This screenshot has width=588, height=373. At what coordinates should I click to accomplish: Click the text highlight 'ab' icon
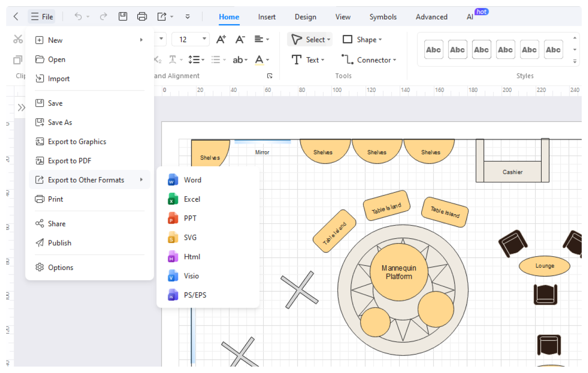coord(238,60)
